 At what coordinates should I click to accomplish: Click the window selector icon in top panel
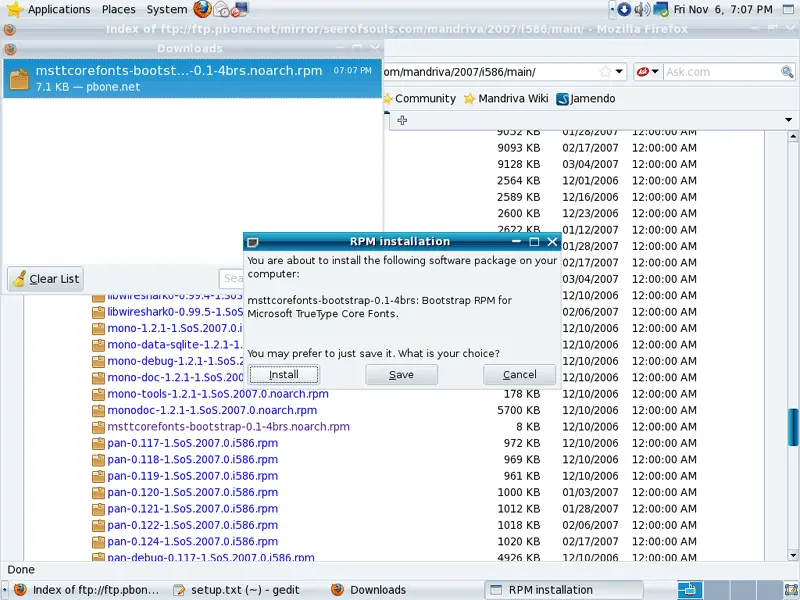coord(788,9)
